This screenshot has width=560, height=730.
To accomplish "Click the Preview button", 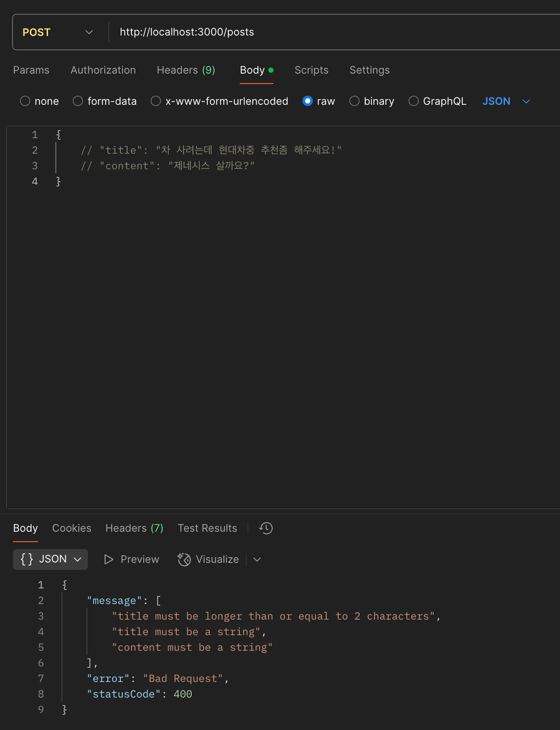I will pos(132,559).
